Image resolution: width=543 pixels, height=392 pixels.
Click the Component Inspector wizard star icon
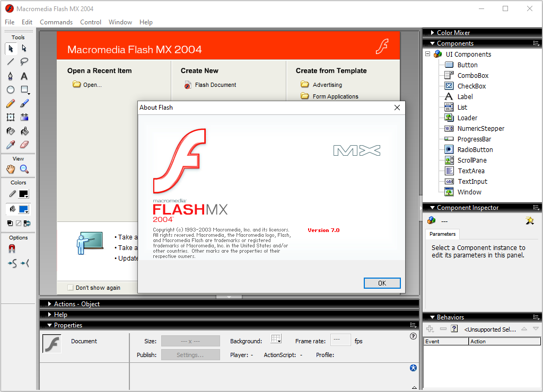[x=530, y=220]
